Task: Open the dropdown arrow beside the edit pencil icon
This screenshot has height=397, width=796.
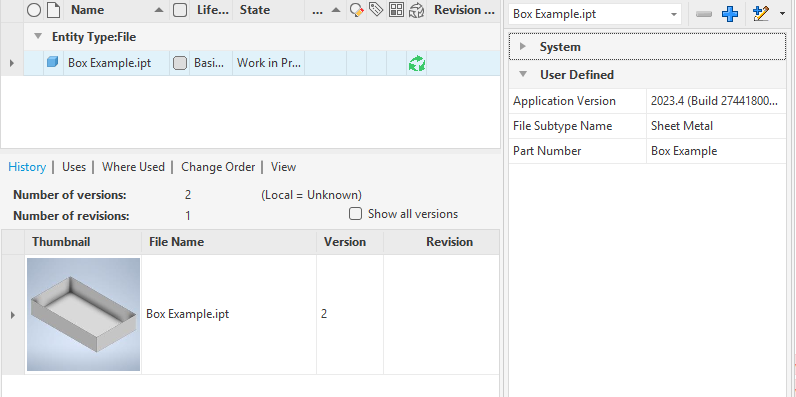Action: click(x=782, y=14)
